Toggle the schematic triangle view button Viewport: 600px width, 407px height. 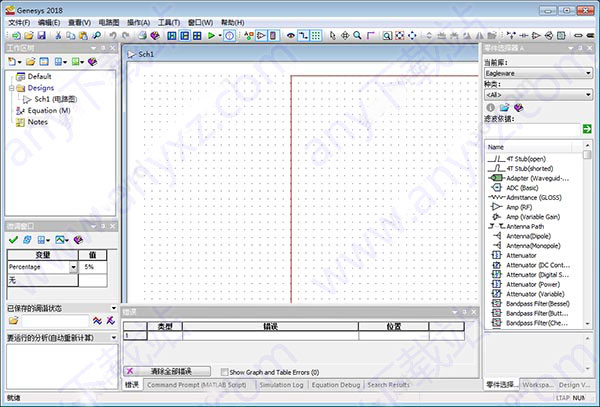(261, 36)
